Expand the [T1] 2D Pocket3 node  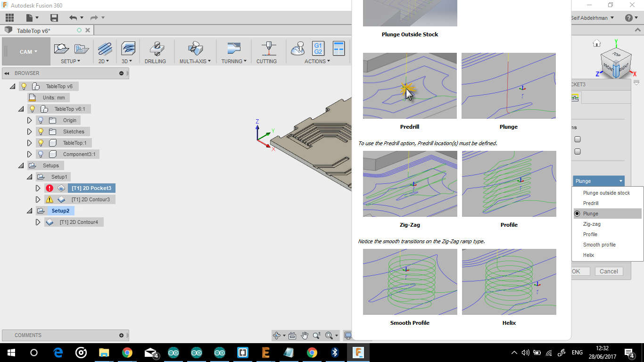pyautogui.click(x=38, y=188)
